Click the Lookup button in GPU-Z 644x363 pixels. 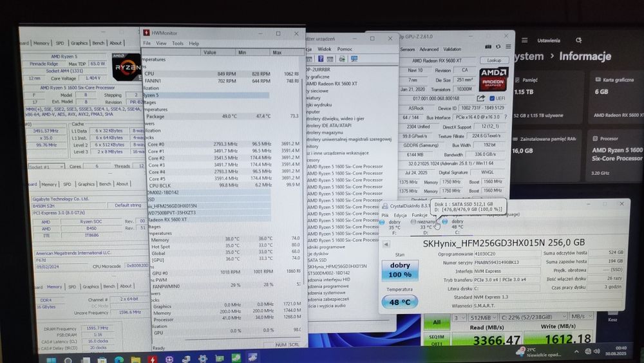[494, 60]
